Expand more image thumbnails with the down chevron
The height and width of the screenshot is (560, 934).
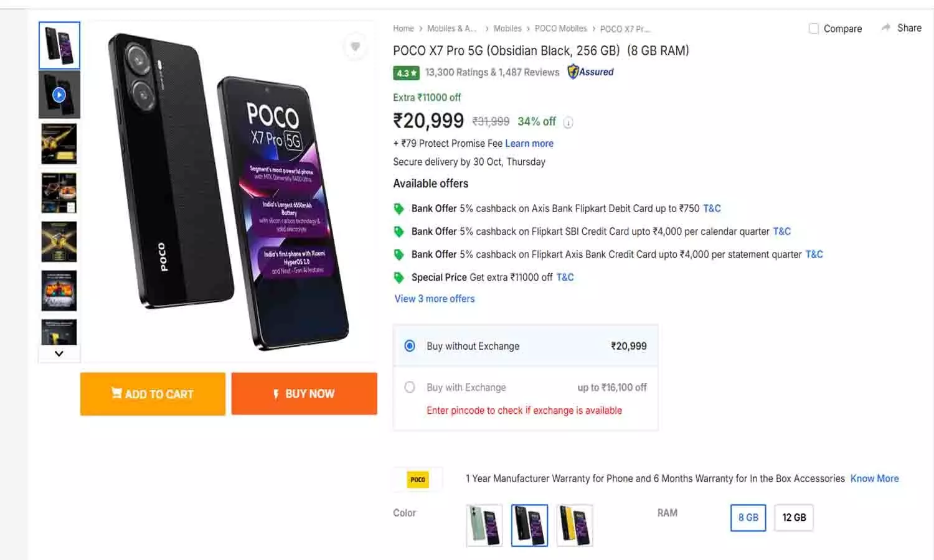pyautogui.click(x=59, y=353)
